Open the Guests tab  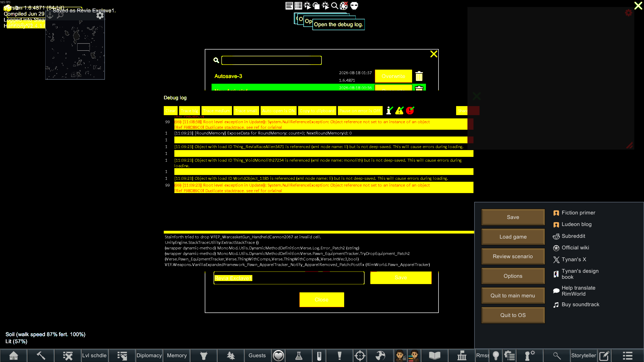click(257, 355)
